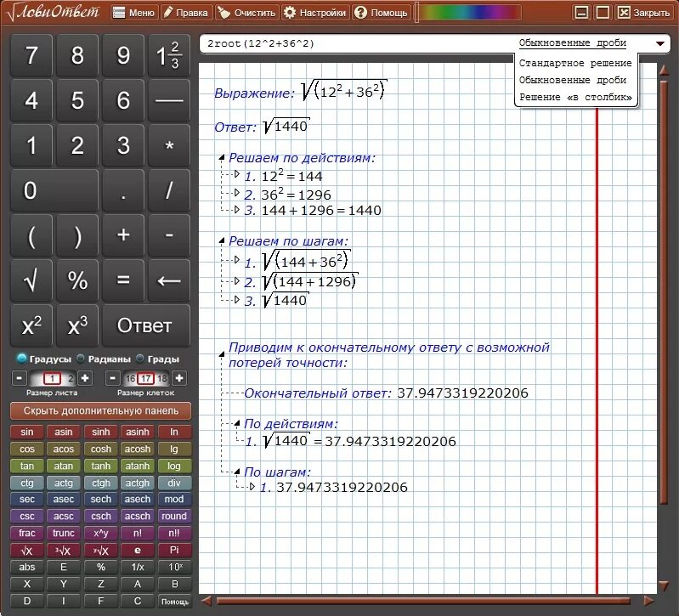The height and width of the screenshot is (616, 679).
Task: Open the solution mode dropdown arrow
Action: click(660, 43)
